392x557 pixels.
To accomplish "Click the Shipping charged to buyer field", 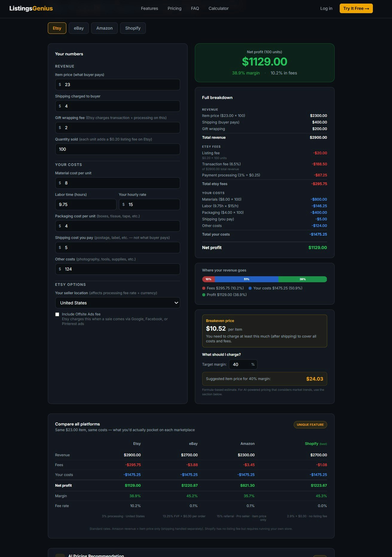I will tap(117, 106).
